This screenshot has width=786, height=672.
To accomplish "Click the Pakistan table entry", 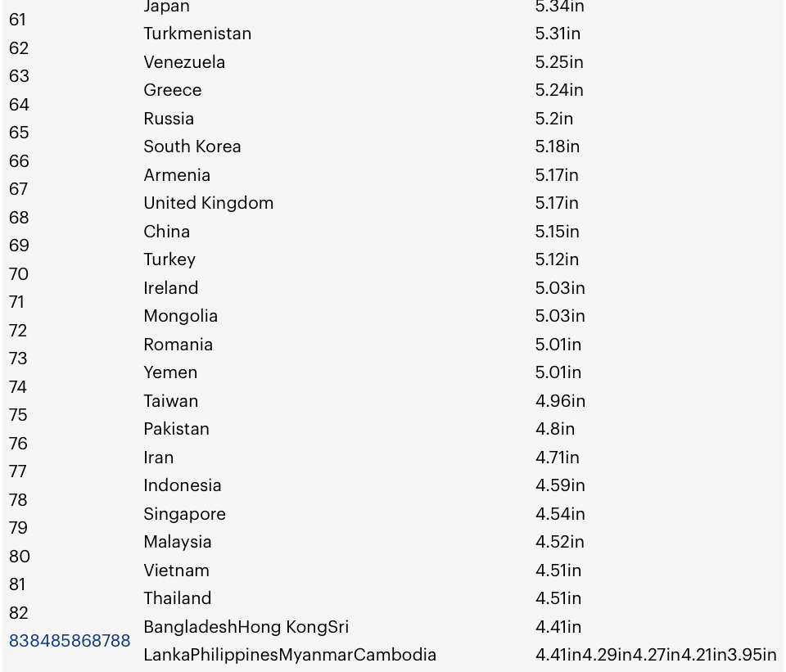I will coord(176,429).
